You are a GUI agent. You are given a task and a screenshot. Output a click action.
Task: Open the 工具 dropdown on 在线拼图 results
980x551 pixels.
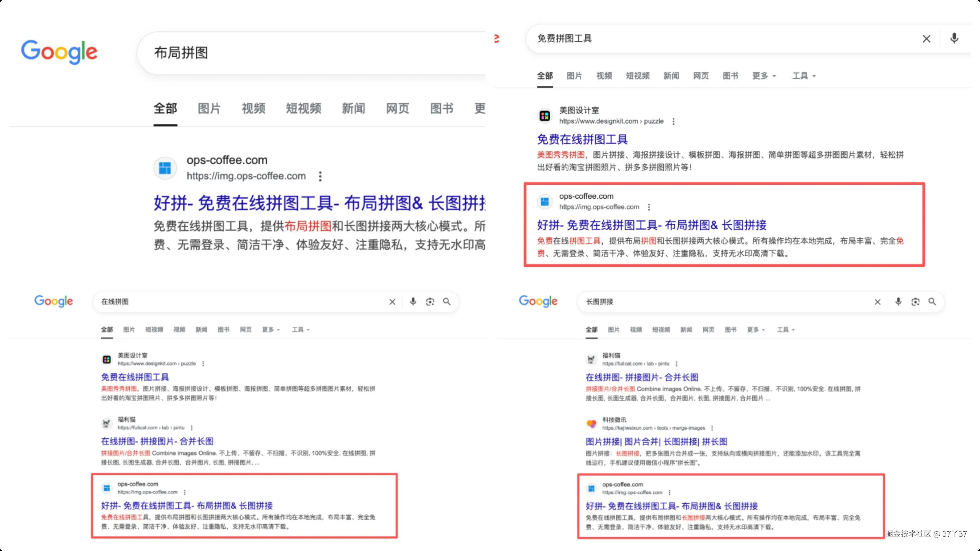[300, 330]
